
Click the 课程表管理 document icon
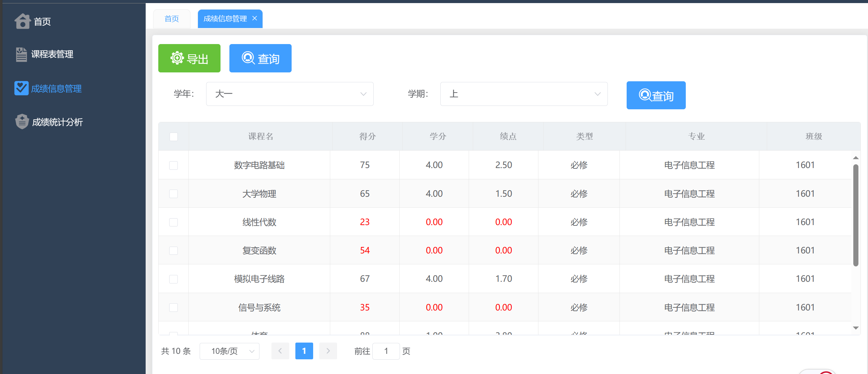pyautogui.click(x=21, y=54)
